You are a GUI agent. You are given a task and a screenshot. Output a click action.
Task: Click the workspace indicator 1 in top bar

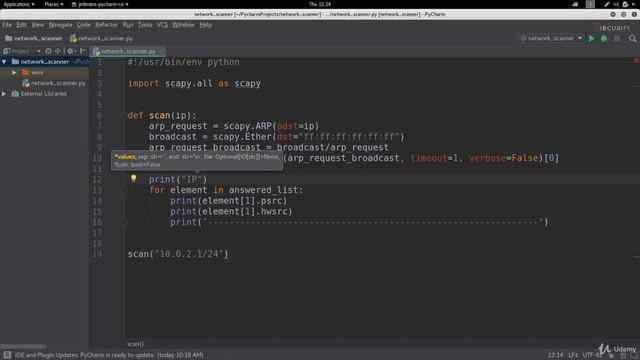(590, 4)
